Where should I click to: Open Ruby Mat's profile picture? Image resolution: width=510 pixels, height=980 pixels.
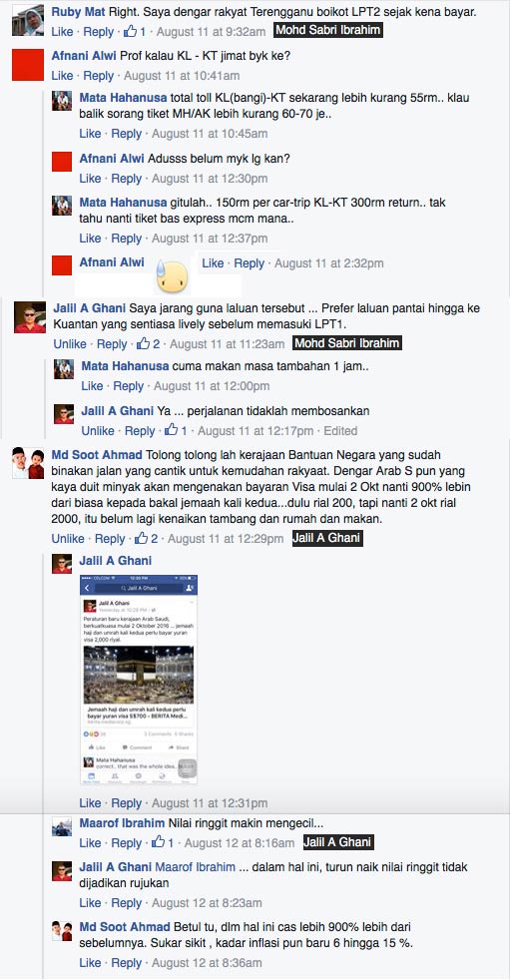[28, 19]
